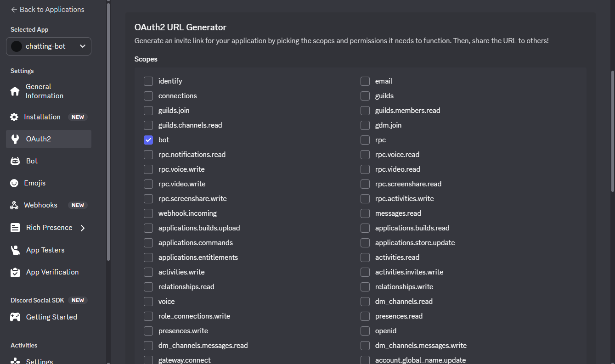The width and height of the screenshot is (615, 364).
Task: Click the Getting Started gamepad icon
Action: pos(15,317)
